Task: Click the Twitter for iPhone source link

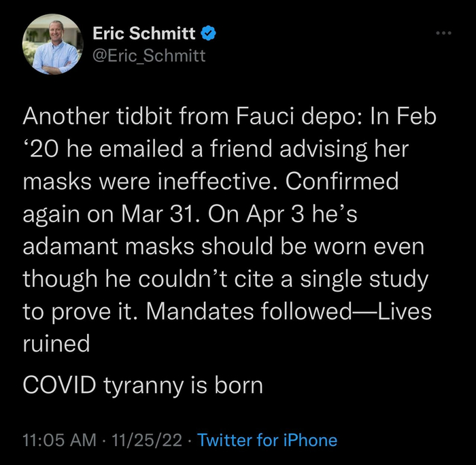Action: pyautogui.click(x=267, y=440)
